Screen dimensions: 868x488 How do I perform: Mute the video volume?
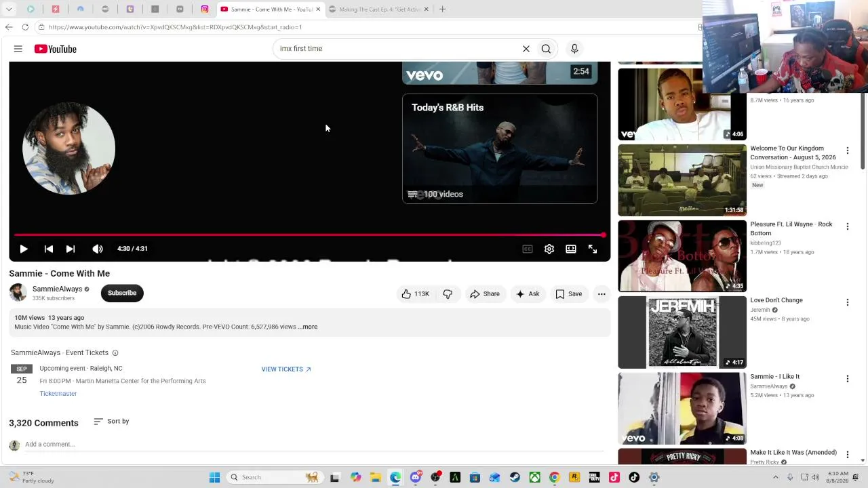point(98,249)
